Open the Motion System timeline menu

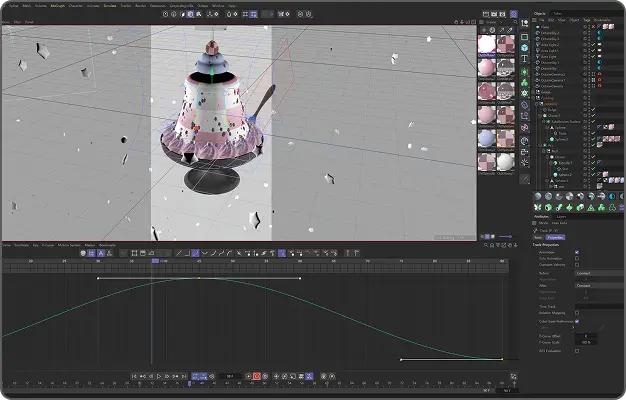[x=69, y=245]
